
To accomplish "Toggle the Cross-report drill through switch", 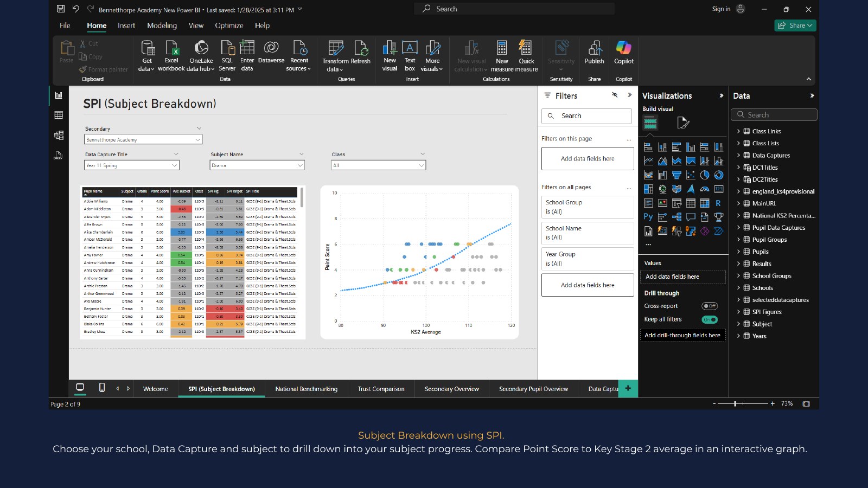I will pyautogui.click(x=710, y=306).
